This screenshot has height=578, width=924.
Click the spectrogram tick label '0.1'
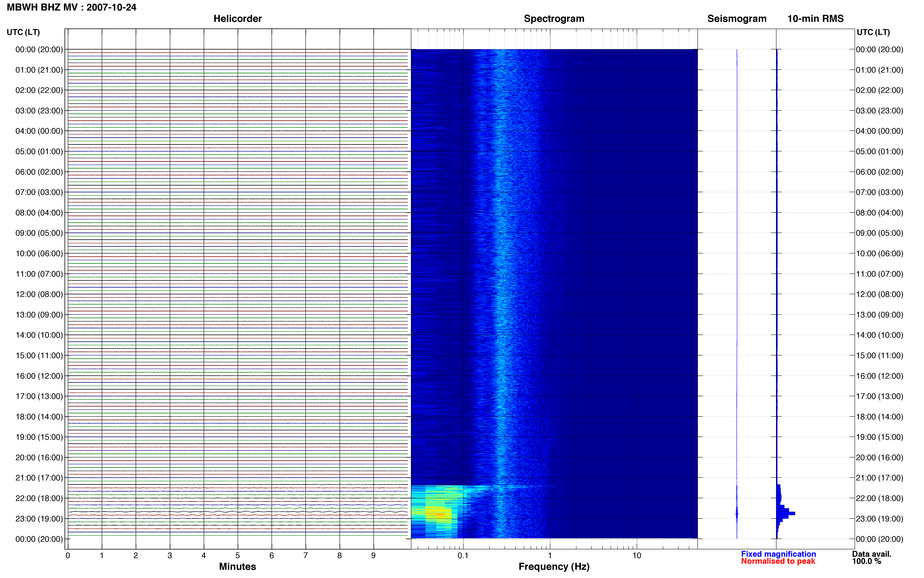coord(463,555)
